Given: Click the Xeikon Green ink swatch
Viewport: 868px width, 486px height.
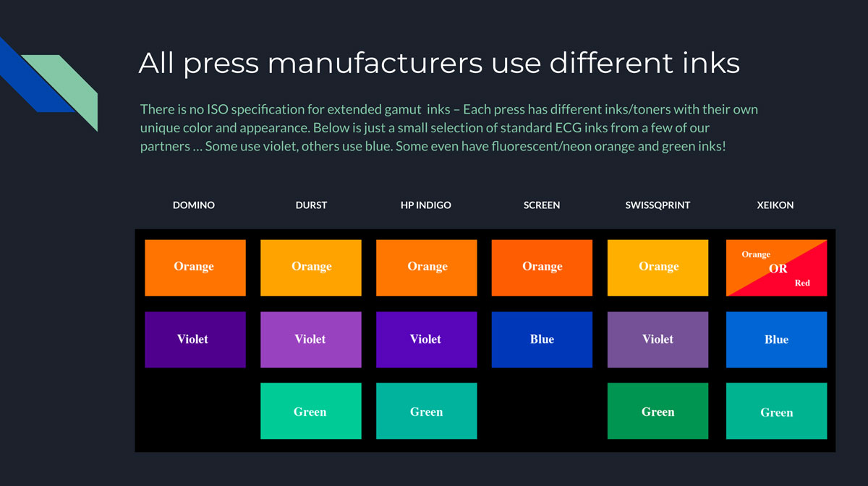Looking at the screenshot, I should [776, 412].
